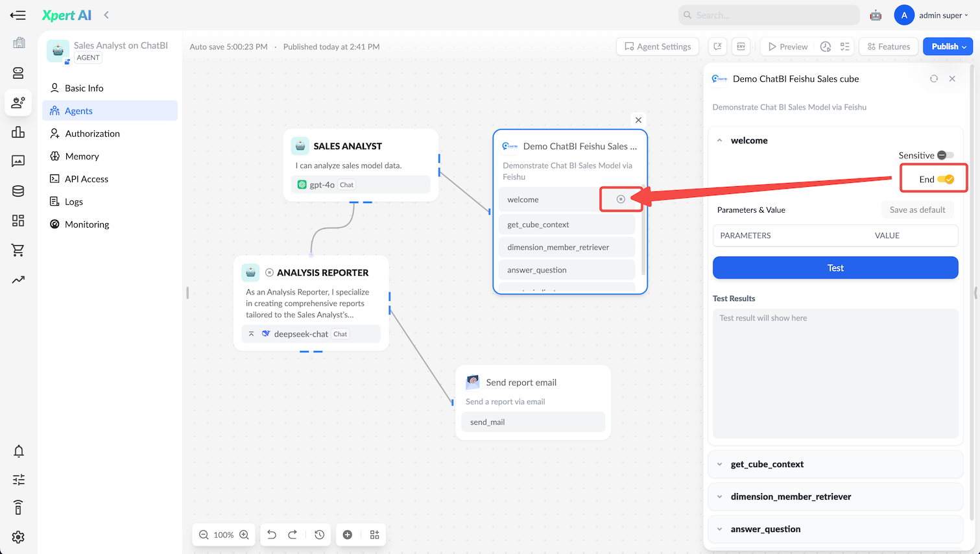Click the redo arrow icon
Screen dimensions: 980x554
coord(293,535)
